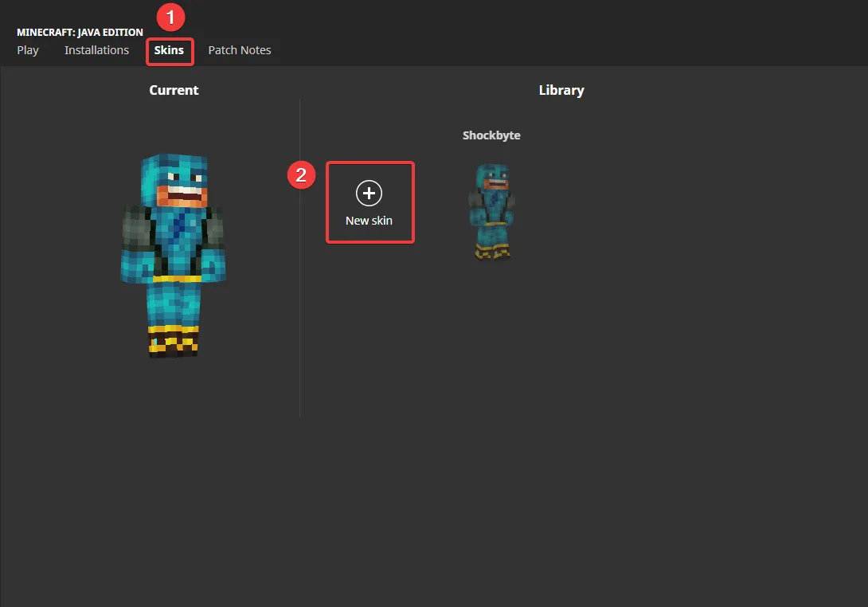Click the Library heading
This screenshot has height=607, width=868.
[561, 90]
